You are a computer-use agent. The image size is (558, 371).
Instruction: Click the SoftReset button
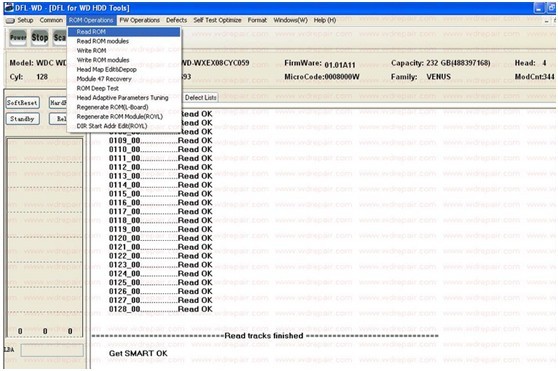[22, 103]
